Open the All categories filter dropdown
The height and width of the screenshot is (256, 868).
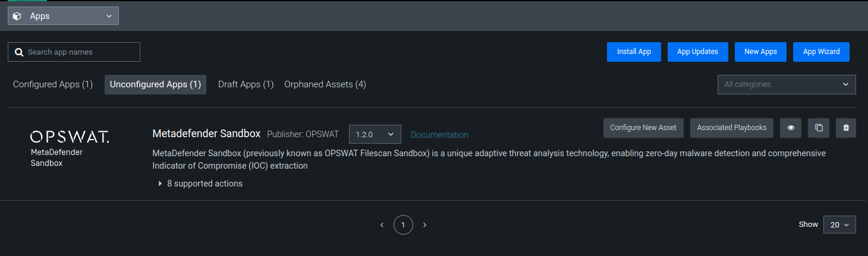[787, 84]
